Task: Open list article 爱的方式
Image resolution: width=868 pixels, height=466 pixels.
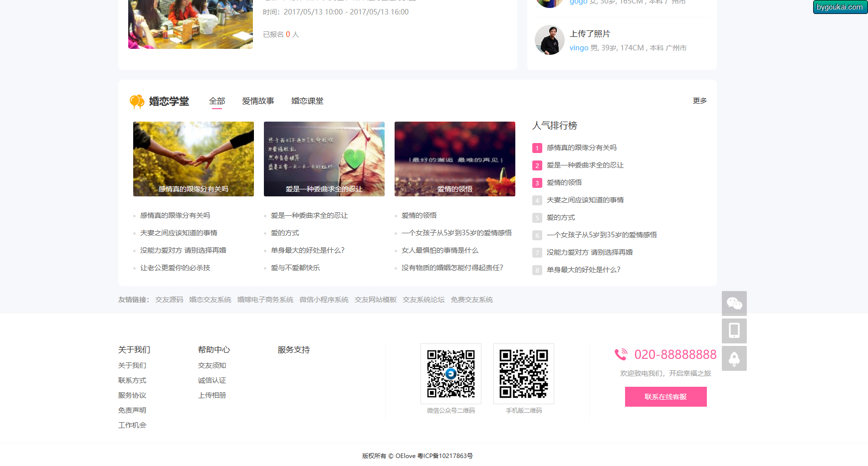Action: (x=285, y=233)
